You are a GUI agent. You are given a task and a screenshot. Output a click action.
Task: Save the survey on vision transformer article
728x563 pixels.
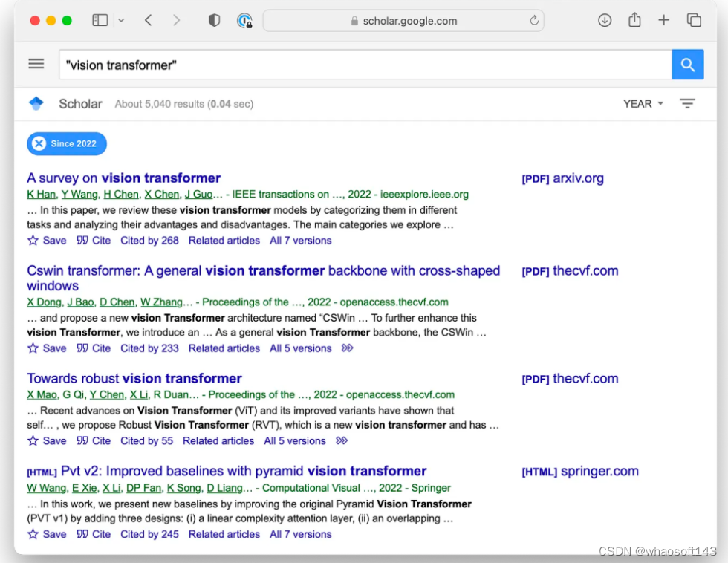tap(46, 241)
